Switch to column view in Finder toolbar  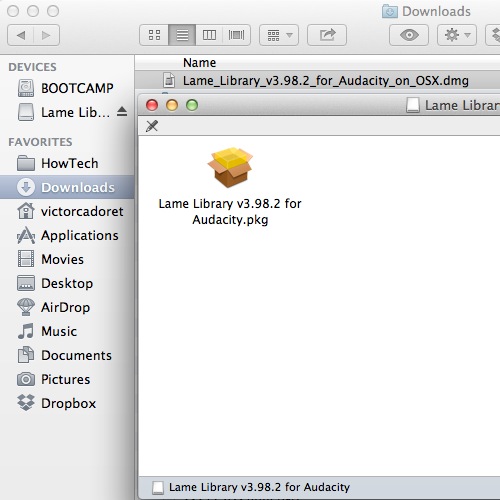(209, 35)
